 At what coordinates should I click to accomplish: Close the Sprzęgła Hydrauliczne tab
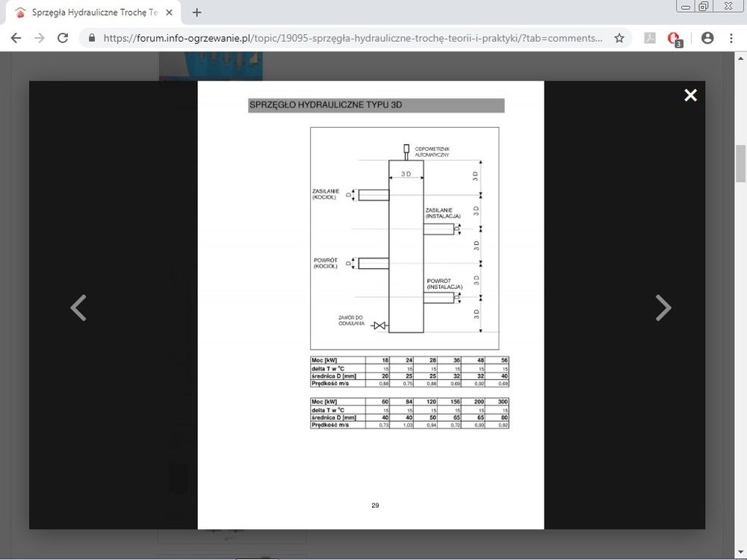169,13
